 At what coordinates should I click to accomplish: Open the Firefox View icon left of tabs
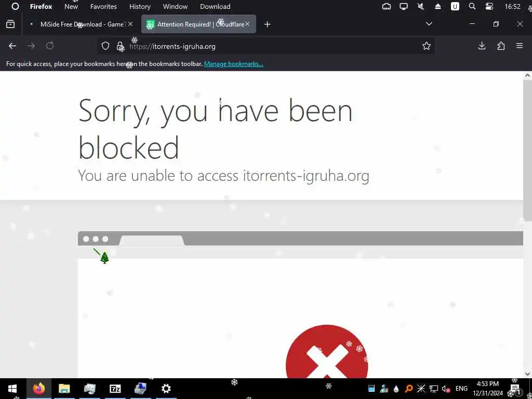click(10, 24)
